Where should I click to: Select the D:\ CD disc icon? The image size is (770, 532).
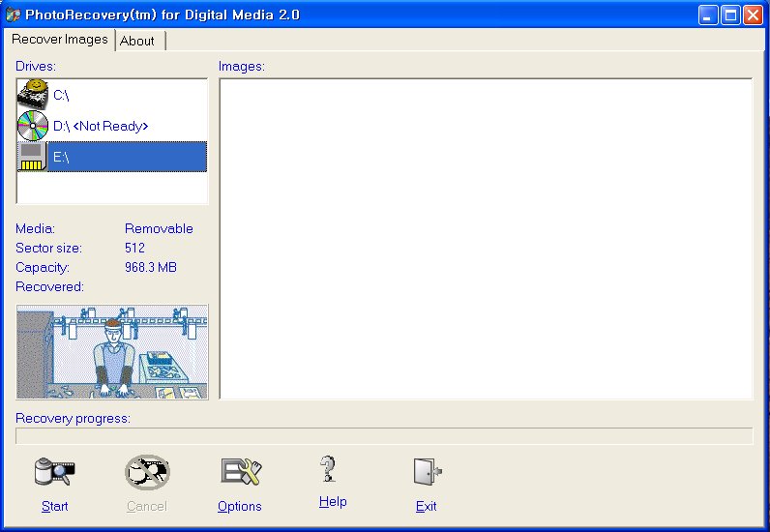tap(33, 126)
